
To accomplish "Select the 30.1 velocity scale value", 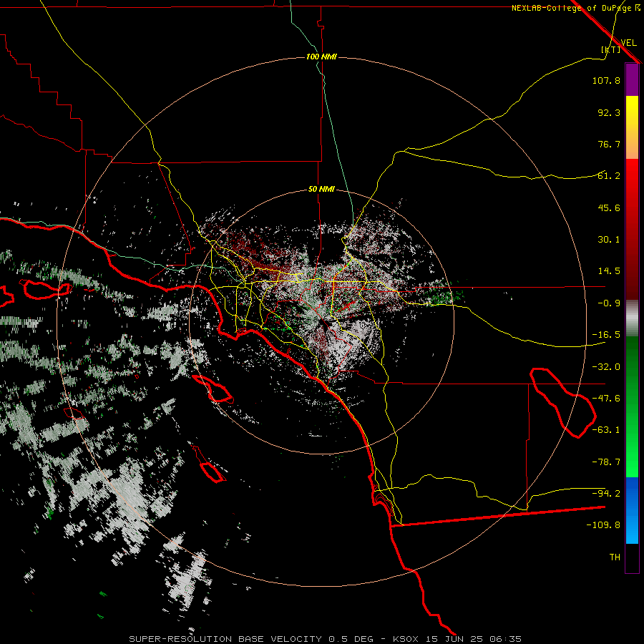I will pyautogui.click(x=609, y=240).
